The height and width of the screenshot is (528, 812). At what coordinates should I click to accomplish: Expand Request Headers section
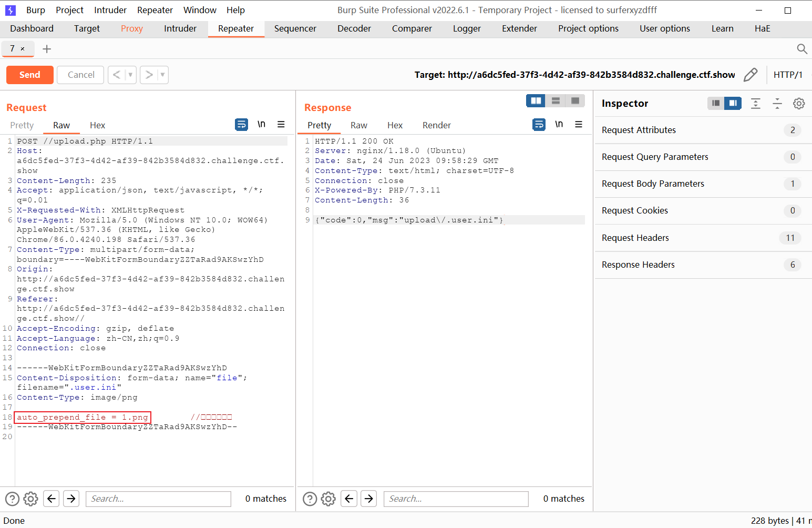point(703,238)
